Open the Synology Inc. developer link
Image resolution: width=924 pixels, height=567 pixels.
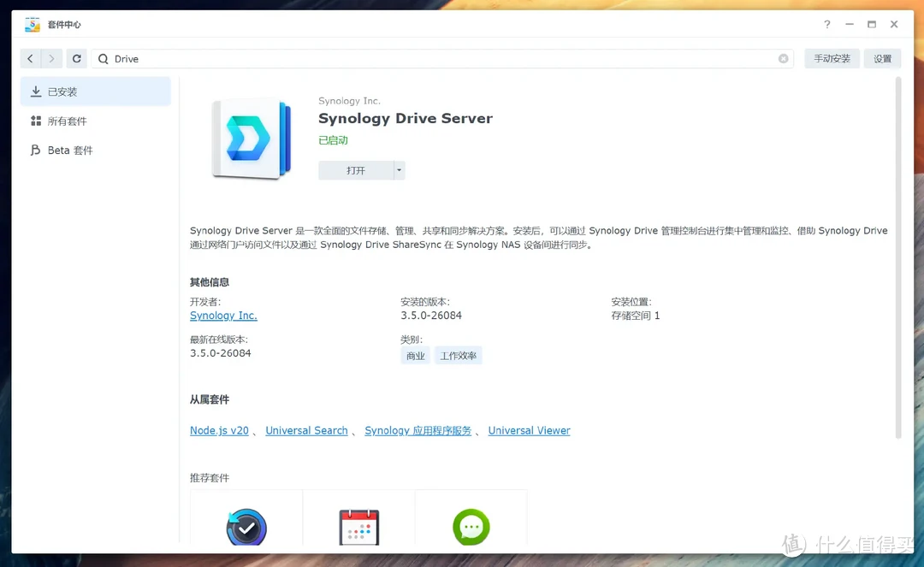223,316
